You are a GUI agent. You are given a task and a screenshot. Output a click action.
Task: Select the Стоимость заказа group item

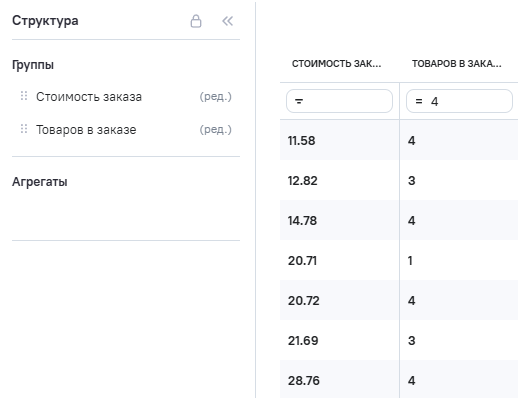89,97
